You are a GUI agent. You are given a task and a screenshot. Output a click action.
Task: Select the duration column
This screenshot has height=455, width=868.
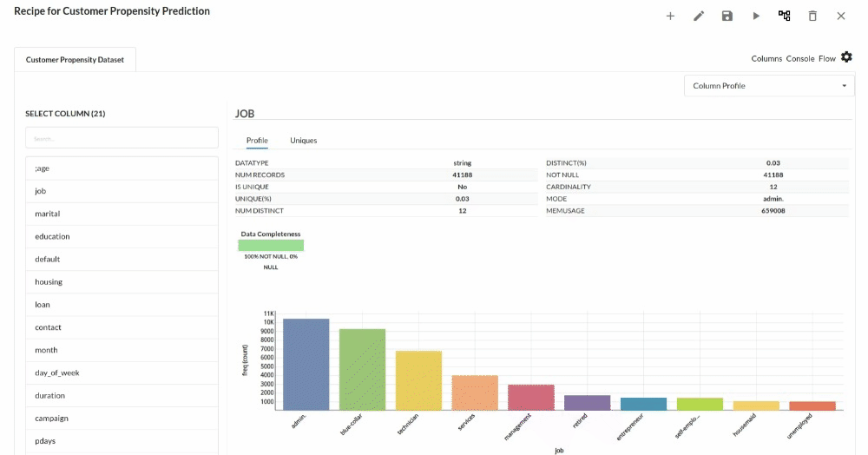click(x=122, y=395)
